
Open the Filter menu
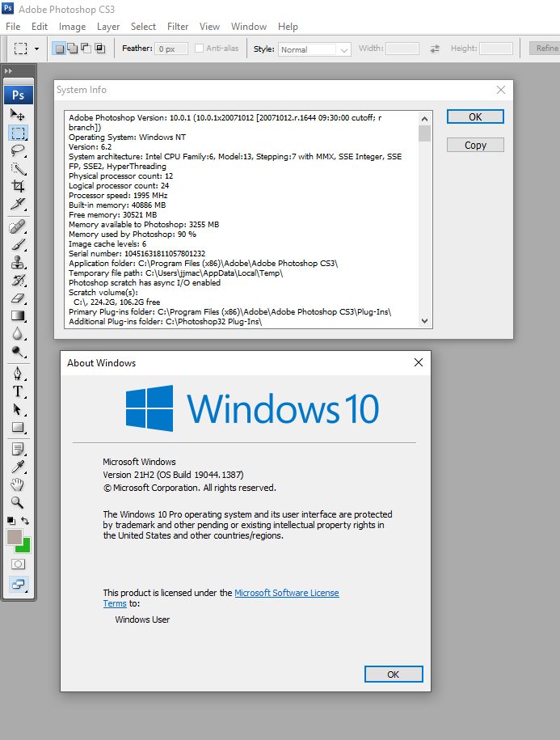pyautogui.click(x=178, y=27)
